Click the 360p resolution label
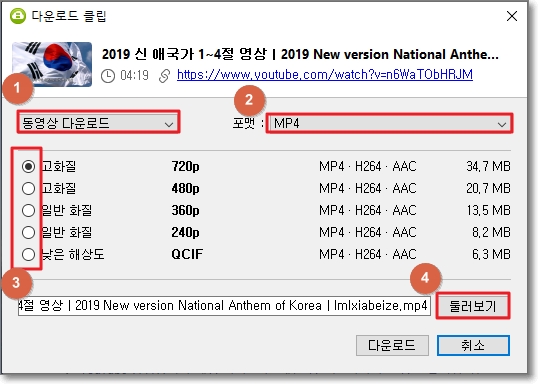 pos(185,211)
